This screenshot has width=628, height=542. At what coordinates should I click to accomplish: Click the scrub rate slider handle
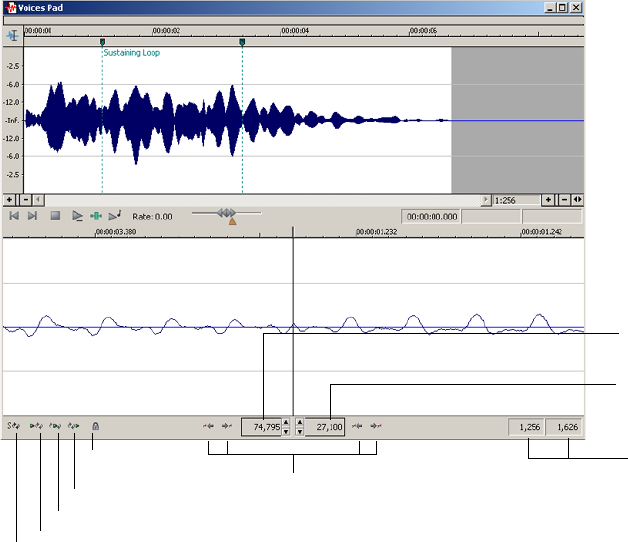coord(226,212)
